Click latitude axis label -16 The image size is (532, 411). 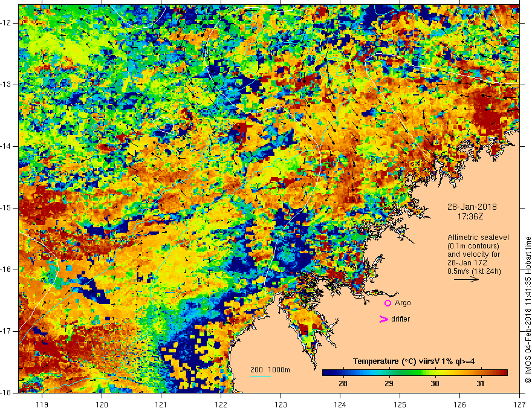coord(6,270)
